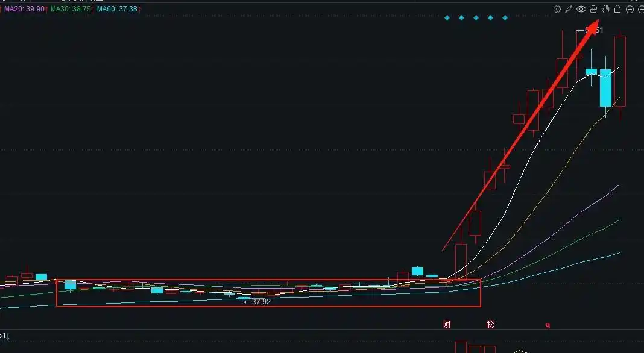Viewport: 644px width, 353px height.
Task: Open chart settings gear icon
Action: (x=557, y=9)
